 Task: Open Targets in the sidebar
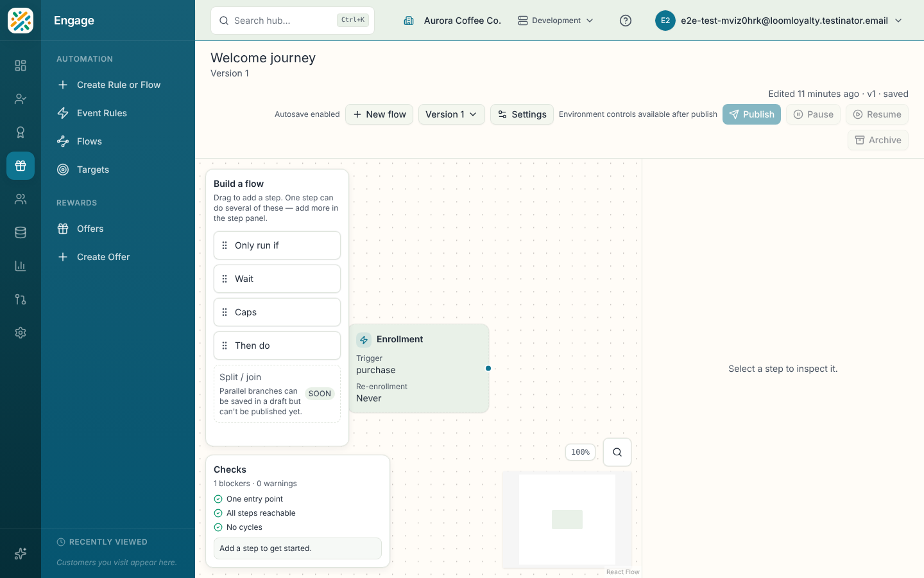tap(118, 170)
